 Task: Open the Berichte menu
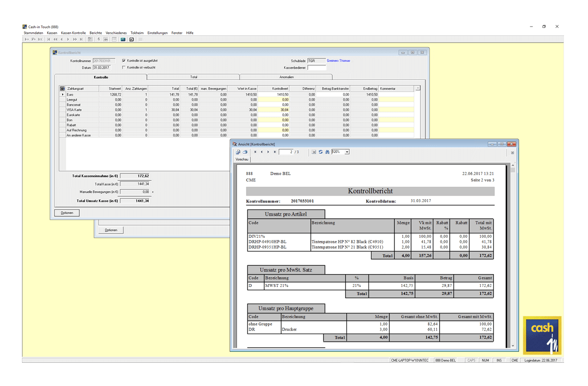click(96, 33)
